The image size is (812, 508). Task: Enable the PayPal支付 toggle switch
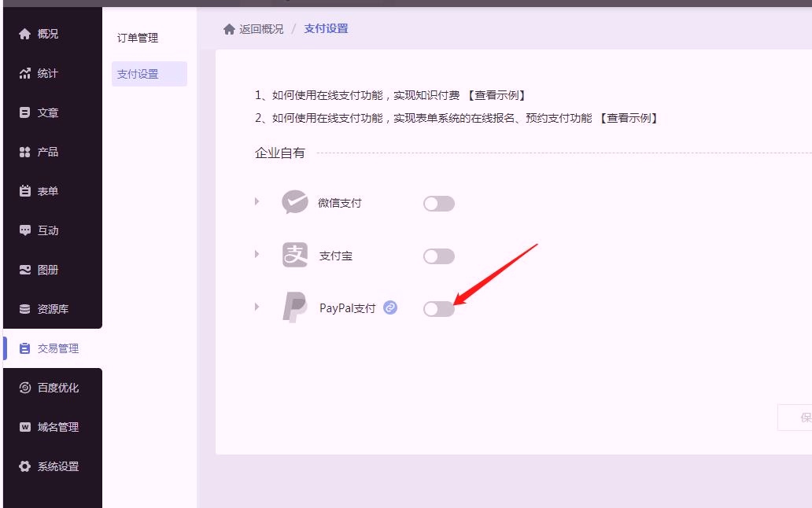pyautogui.click(x=438, y=309)
